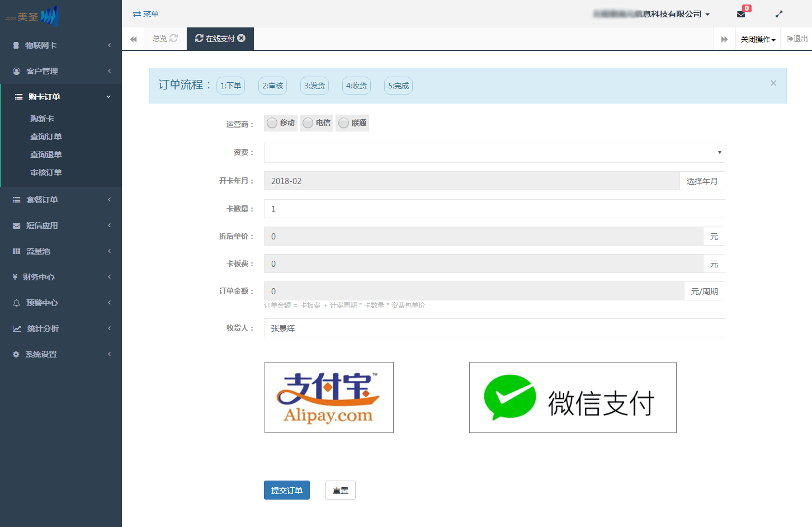
Task: Click 提交订单 button
Action: [287, 490]
